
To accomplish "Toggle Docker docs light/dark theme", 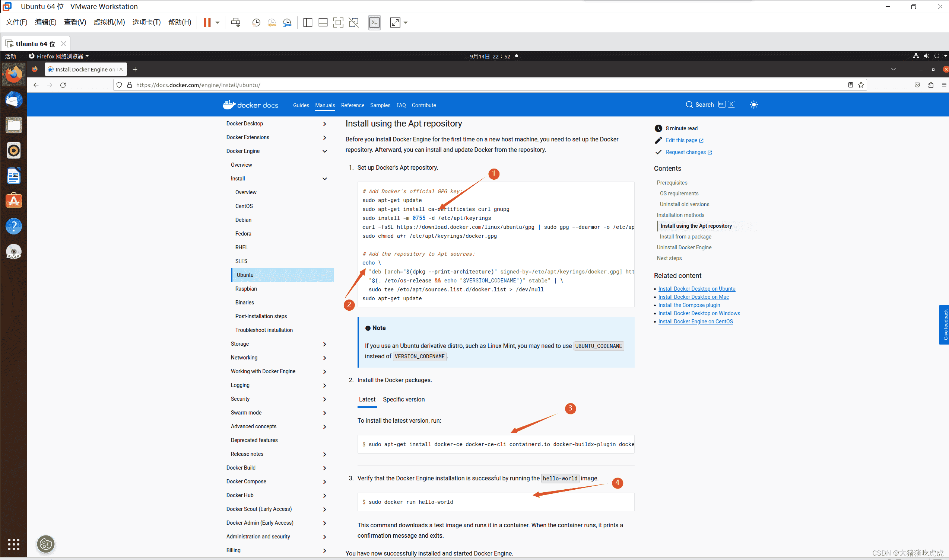I will [x=753, y=105].
